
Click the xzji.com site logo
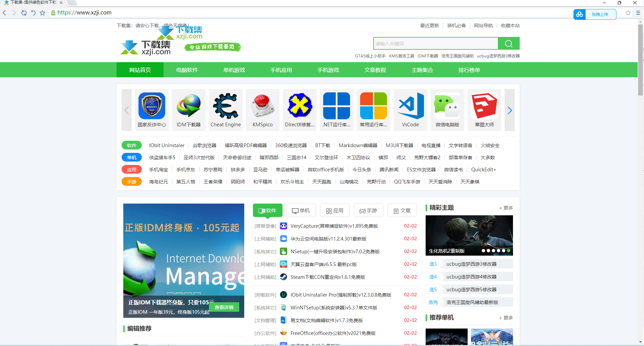click(145, 48)
